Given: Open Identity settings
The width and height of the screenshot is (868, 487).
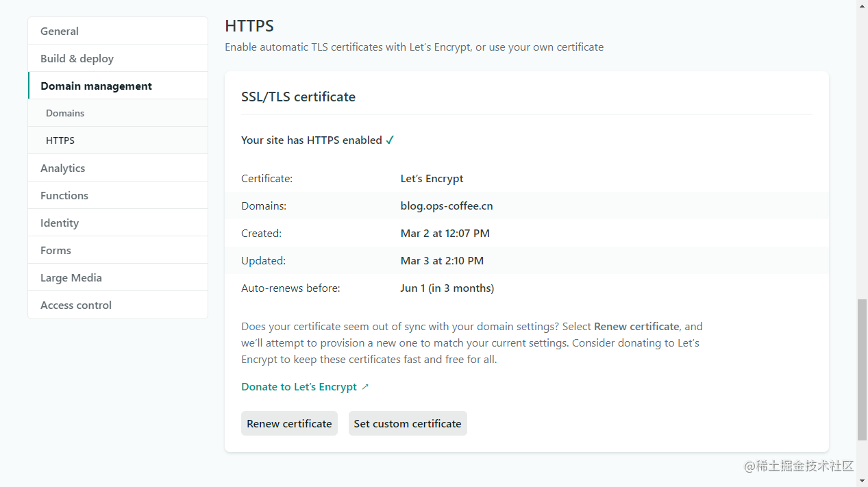Looking at the screenshot, I should click(118, 223).
